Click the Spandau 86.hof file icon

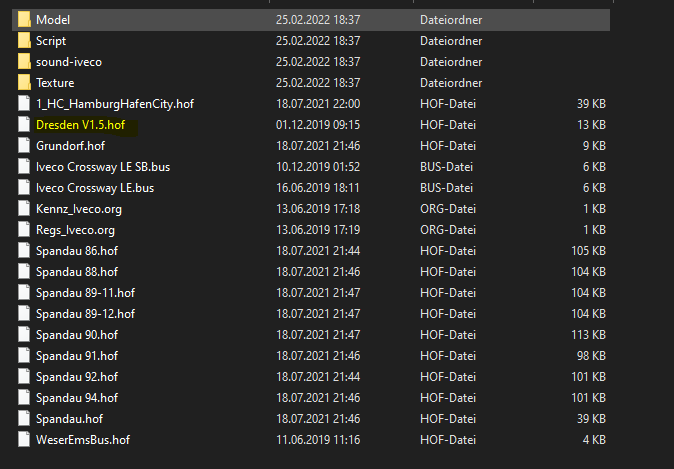pyautogui.click(x=24, y=250)
